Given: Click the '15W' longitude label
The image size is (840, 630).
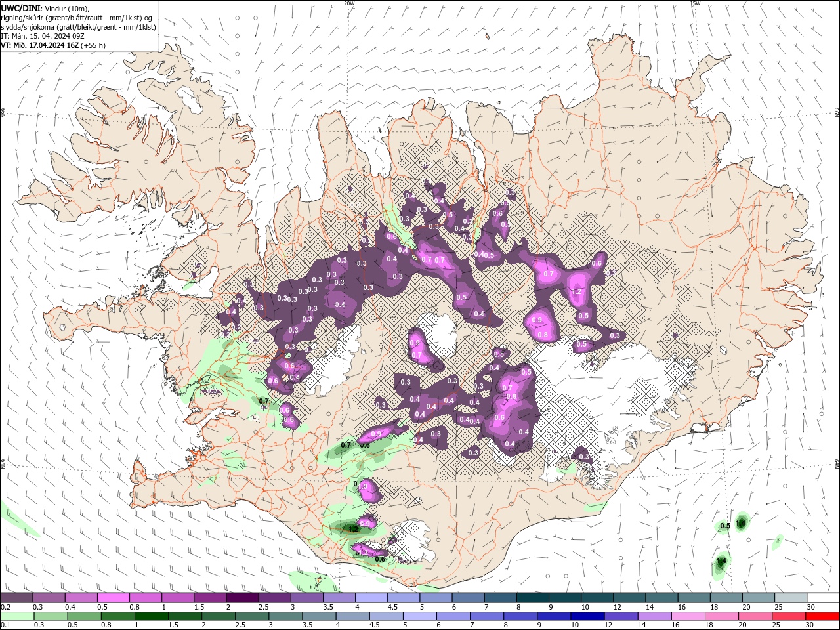Looking at the screenshot, I should click(695, 3).
